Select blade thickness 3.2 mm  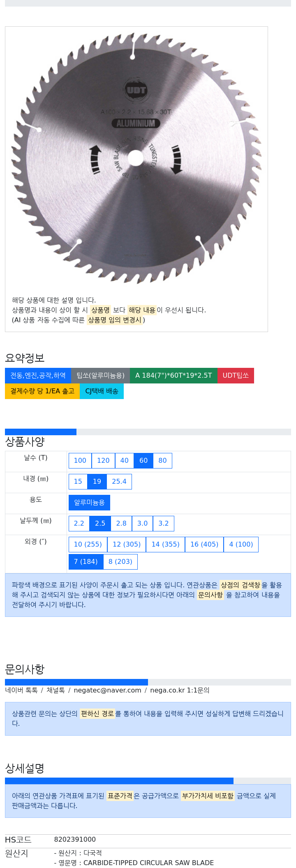point(164,523)
